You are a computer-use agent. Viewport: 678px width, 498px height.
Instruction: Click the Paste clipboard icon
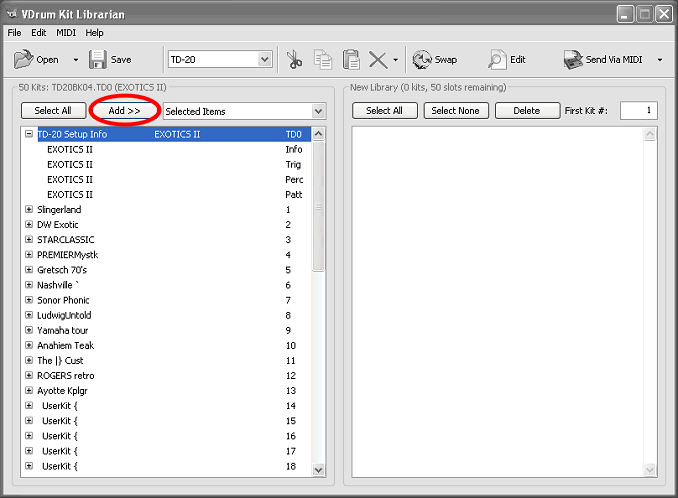[x=351, y=60]
